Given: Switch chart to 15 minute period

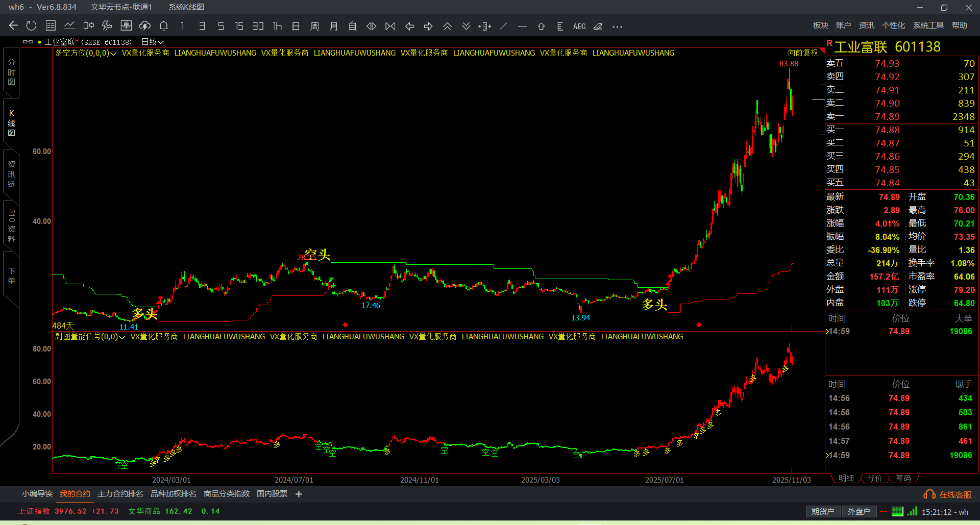Looking at the screenshot, I should tap(239, 26).
